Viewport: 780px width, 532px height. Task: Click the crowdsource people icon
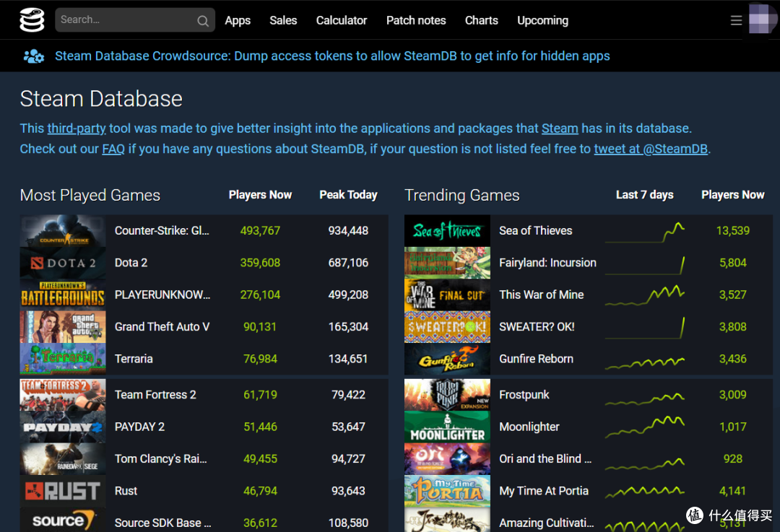[x=34, y=56]
